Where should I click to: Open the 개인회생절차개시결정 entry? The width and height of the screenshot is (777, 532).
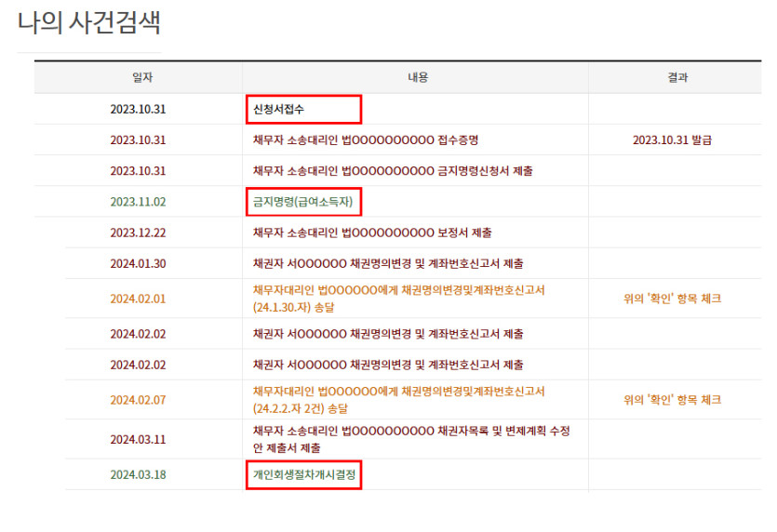pos(303,474)
